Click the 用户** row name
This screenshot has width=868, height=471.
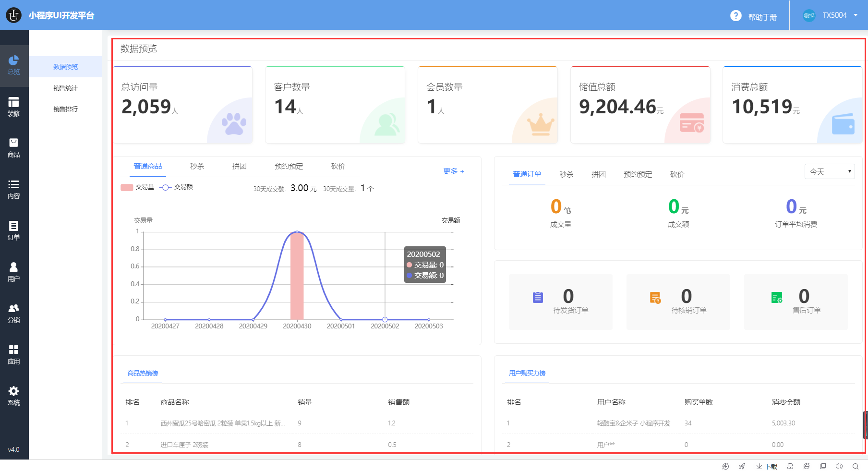coord(606,445)
